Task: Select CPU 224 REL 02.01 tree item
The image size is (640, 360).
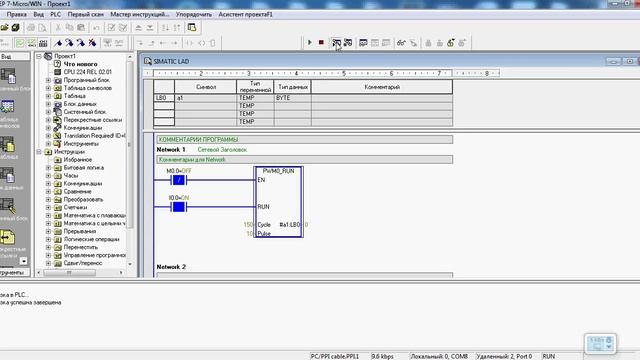Action: point(87,72)
